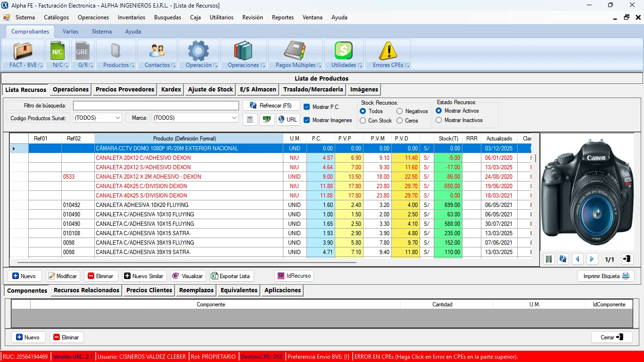Open the FACT - BVE invoice icon
The image size is (644, 362).
coord(23,51)
